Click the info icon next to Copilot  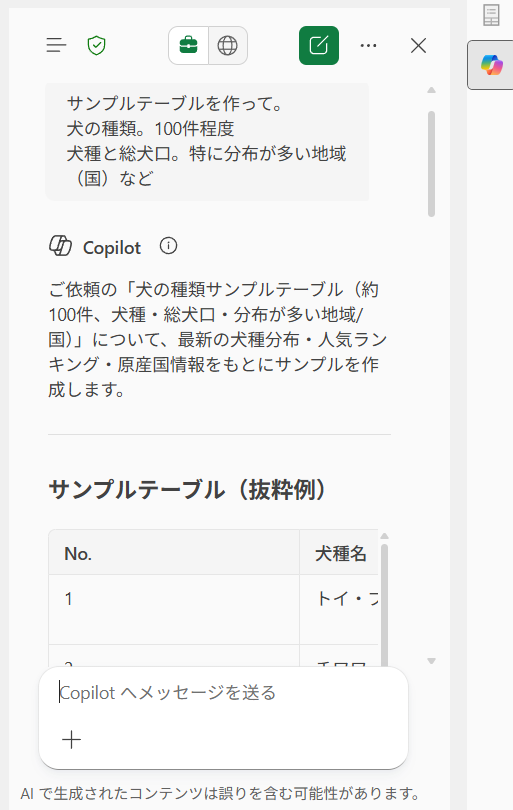[168, 246]
